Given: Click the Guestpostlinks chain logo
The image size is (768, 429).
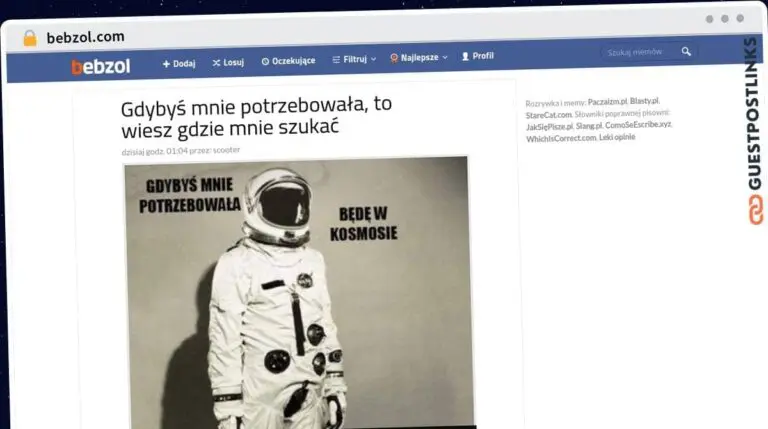Looking at the screenshot, I should click(753, 208).
